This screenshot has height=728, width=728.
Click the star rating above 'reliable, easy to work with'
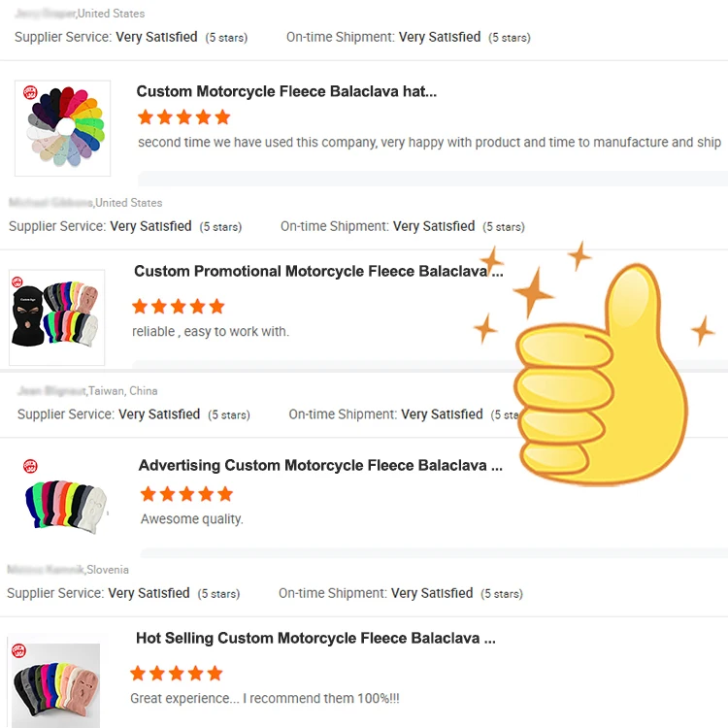pyautogui.click(x=179, y=307)
